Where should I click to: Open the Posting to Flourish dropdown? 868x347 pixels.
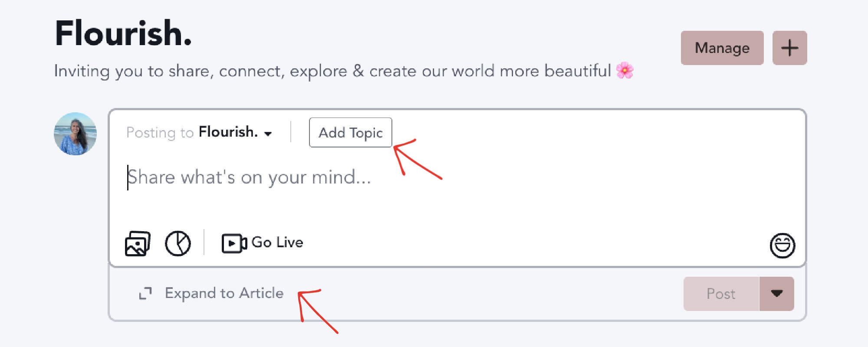pos(199,132)
